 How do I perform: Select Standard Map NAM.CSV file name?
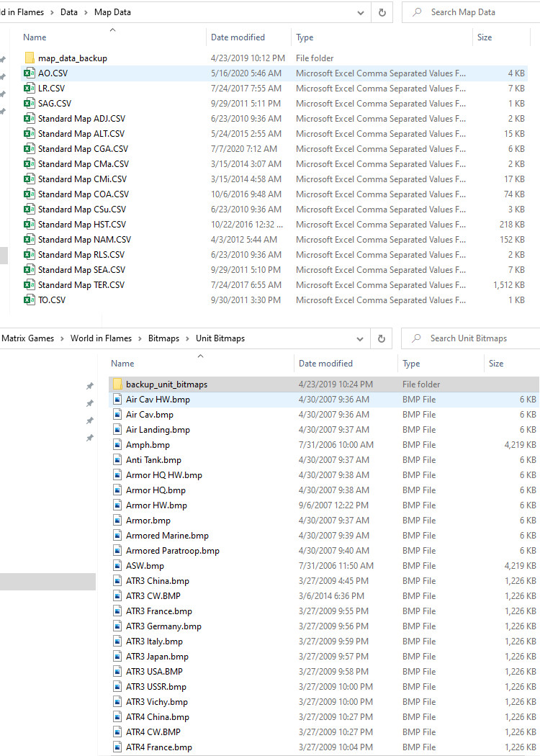point(84,240)
